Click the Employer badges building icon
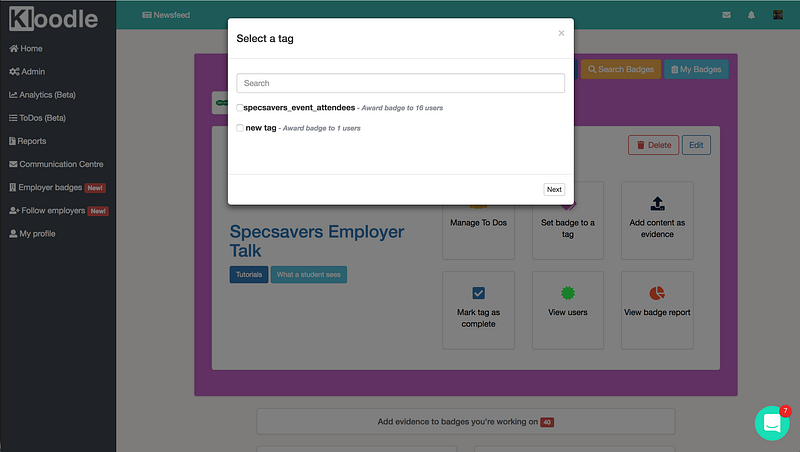The width and height of the screenshot is (800, 452). (13, 187)
